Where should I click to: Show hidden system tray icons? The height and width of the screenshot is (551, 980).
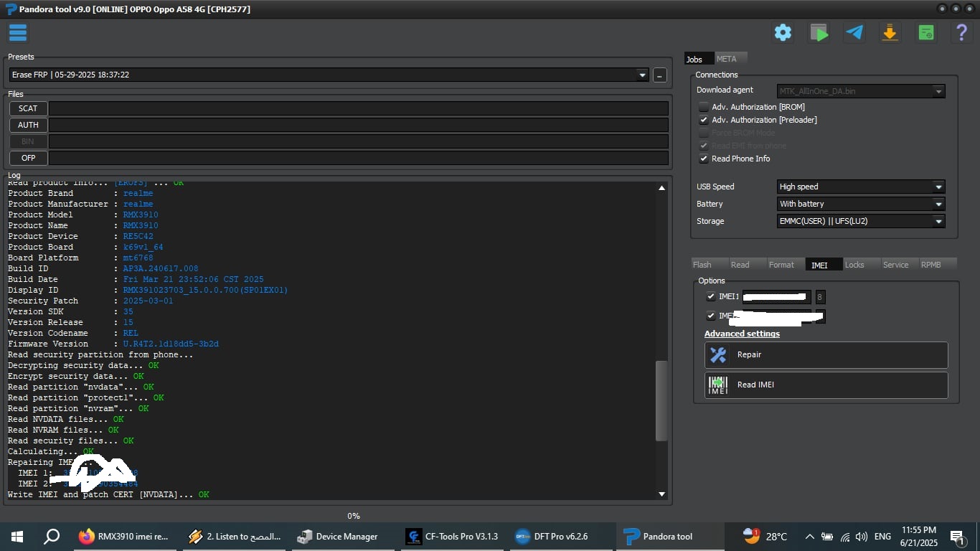(x=809, y=537)
